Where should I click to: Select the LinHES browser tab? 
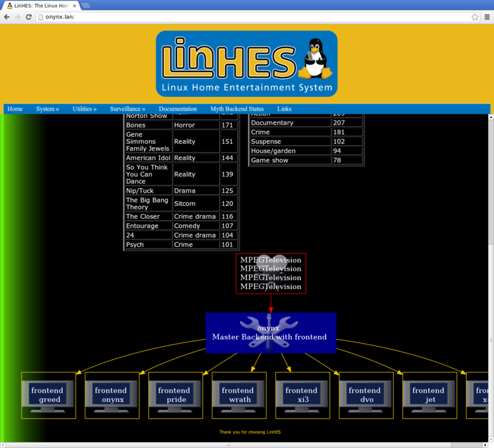[x=41, y=6]
